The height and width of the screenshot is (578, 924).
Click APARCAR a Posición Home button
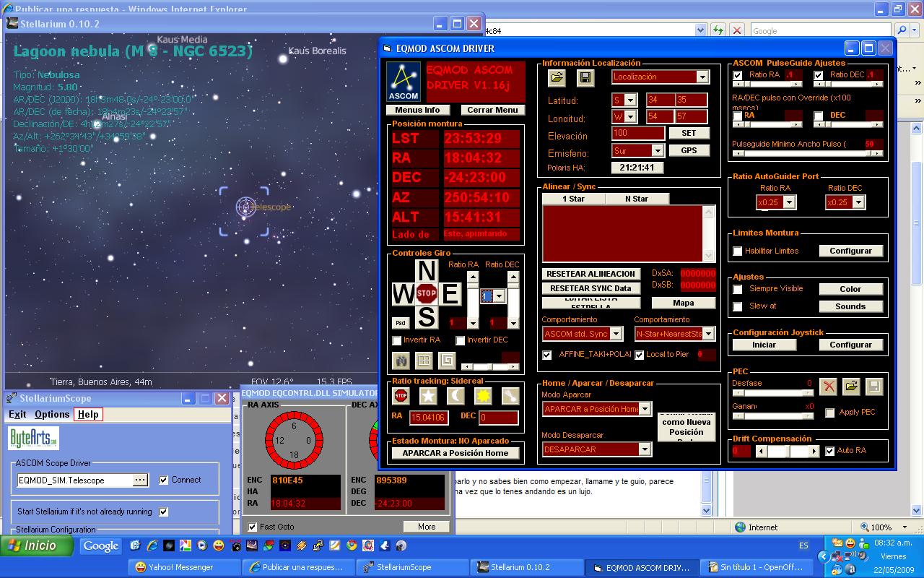click(x=456, y=453)
